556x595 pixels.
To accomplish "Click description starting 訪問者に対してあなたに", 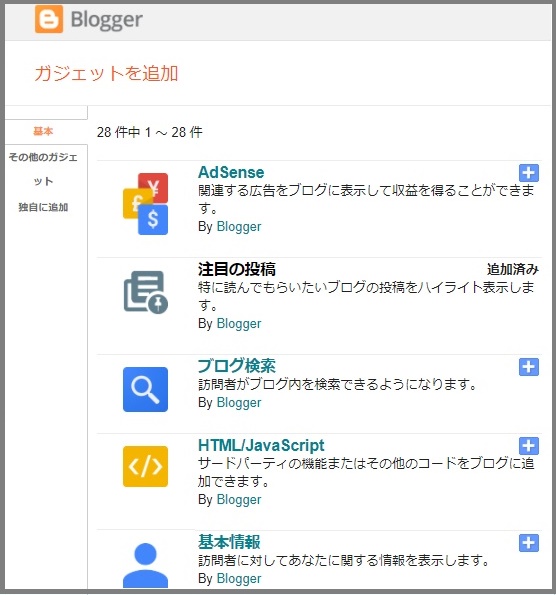I will pyautogui.click(x=344, y=560).
